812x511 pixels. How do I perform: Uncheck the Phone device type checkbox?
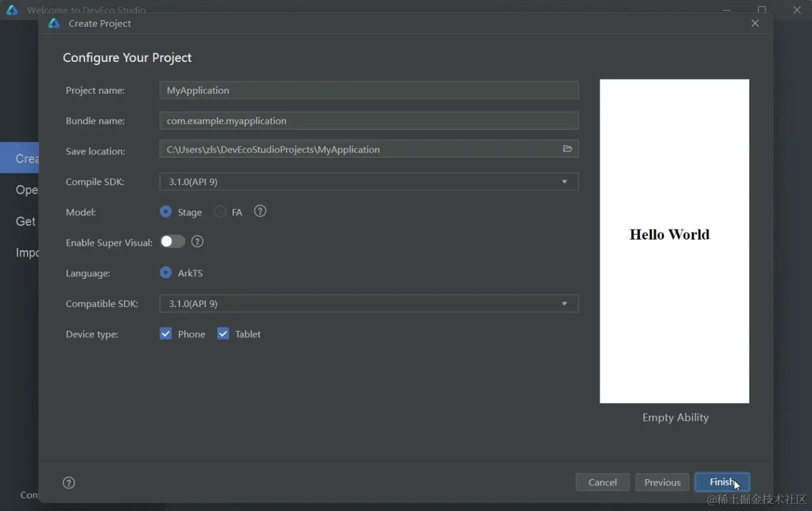coord(166,334)
